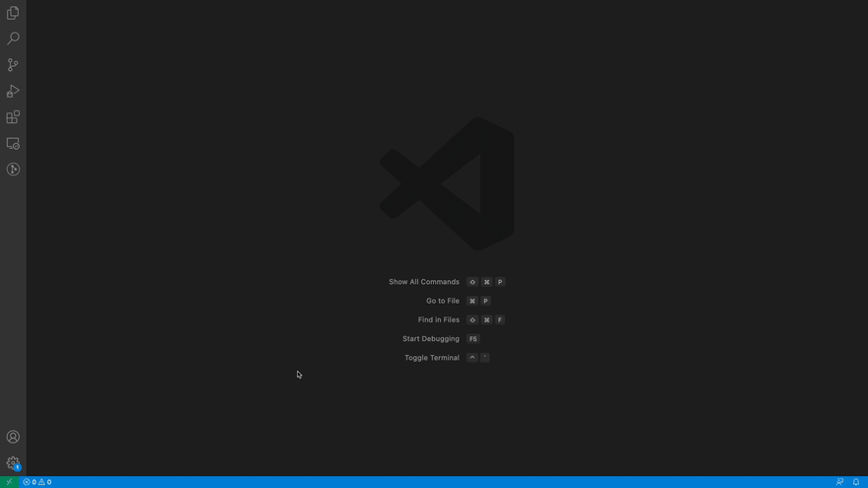Image resolution: width=868 pixels, height=488 pixels.
Task: Open the Accounts menu icon
Action: 13,437
